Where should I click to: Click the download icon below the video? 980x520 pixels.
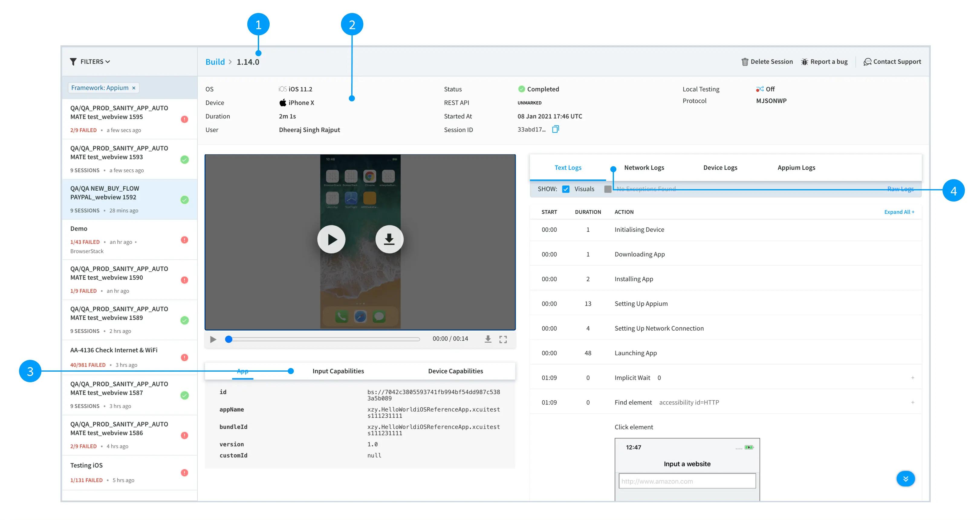click(x=488, y=339)
